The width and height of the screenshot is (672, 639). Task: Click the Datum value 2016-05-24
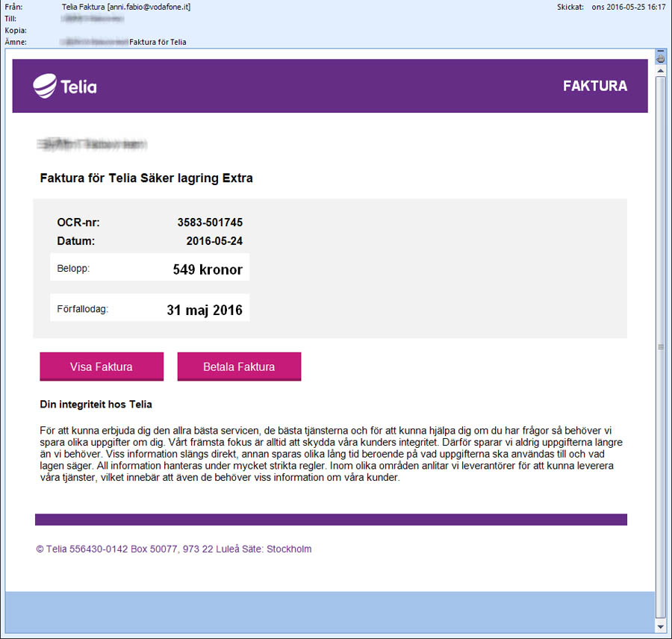pos(214,241)
